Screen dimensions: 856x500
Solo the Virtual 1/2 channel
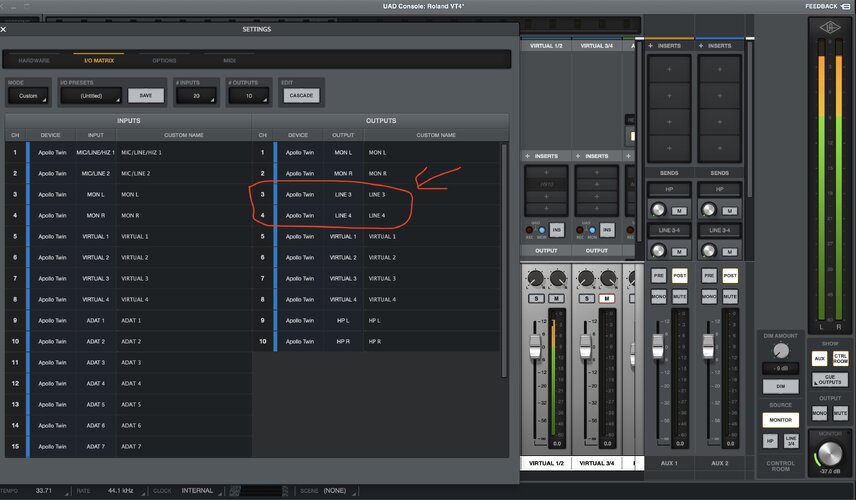[x=537, y=299]
